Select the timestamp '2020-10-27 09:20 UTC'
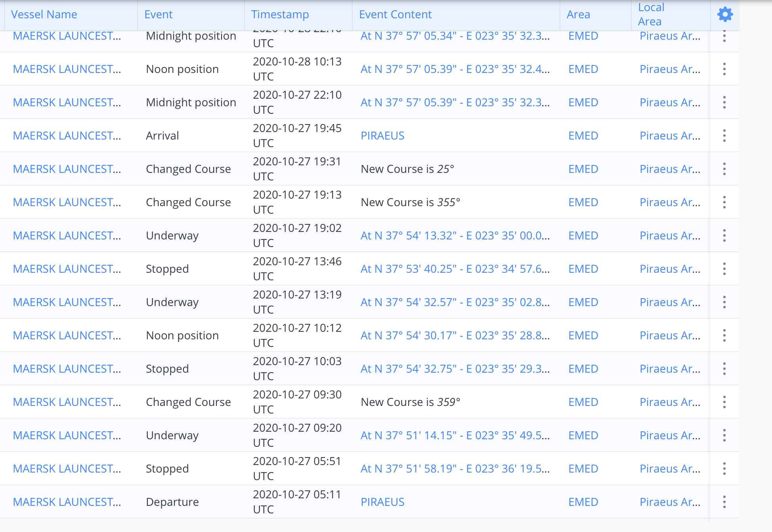This screenshot has height=532, width=772. [x=297, y=435]
